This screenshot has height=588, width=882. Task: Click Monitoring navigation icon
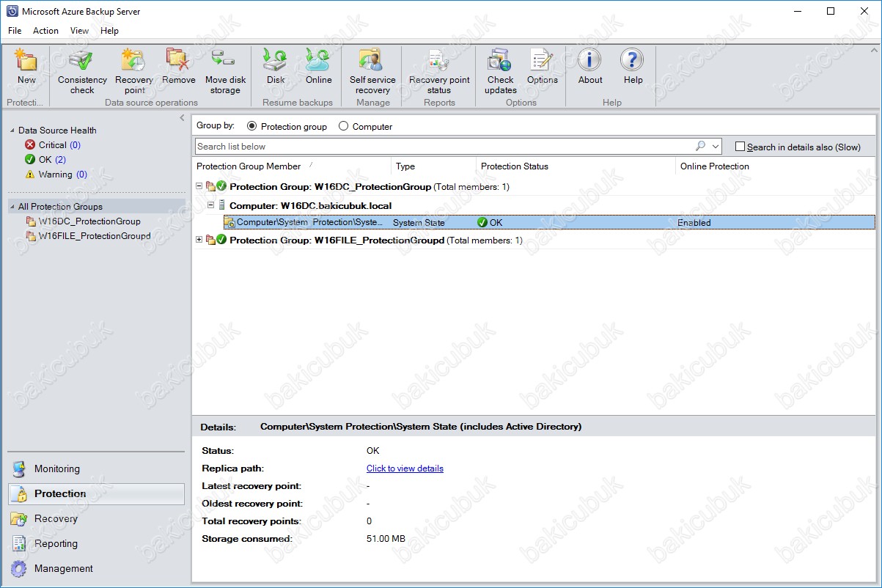coord(20,469)
